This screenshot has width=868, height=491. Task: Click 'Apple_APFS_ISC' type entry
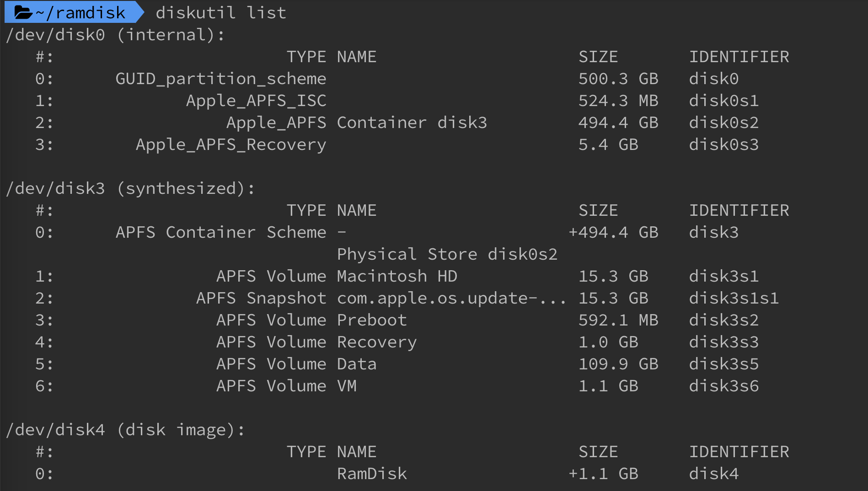pyautogui.click(x=256, y=101)
